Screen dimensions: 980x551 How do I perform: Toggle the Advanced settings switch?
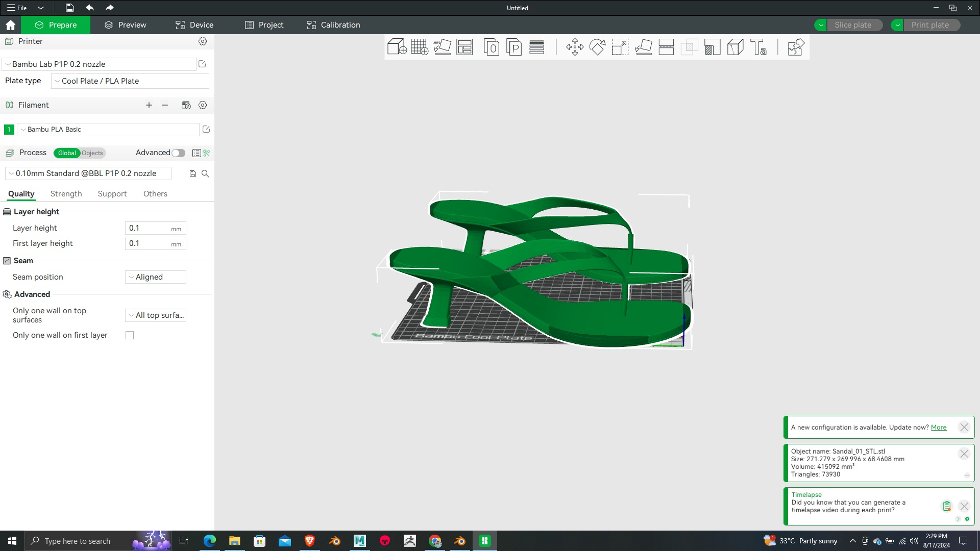178,153
